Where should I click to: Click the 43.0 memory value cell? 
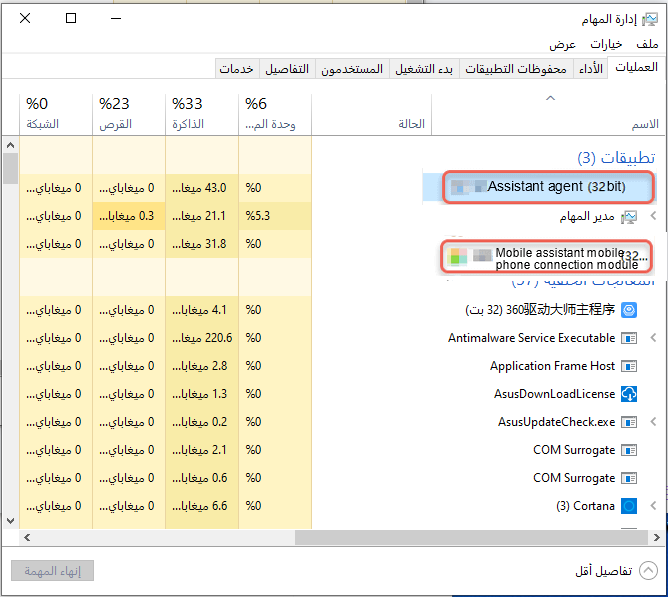coord(202,188)
